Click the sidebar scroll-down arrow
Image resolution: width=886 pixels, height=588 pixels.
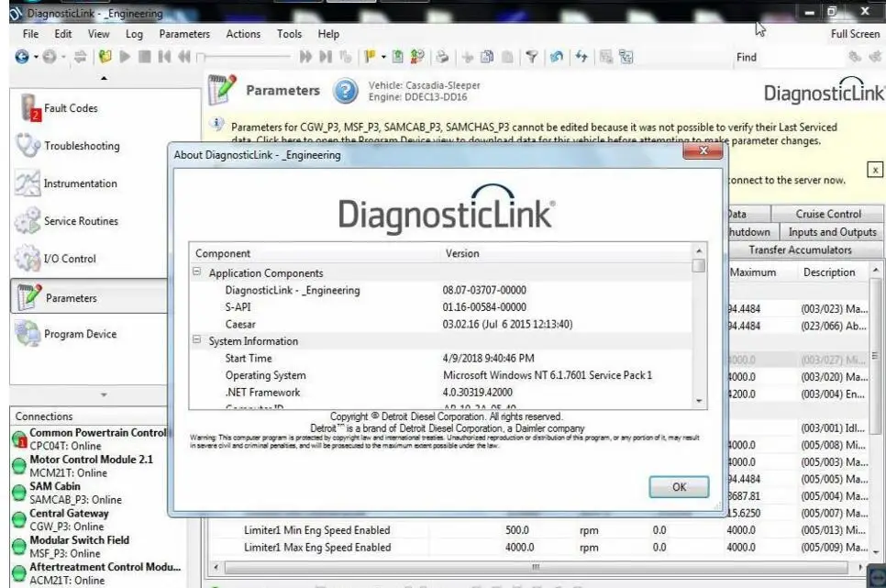(x=104, y=394)
